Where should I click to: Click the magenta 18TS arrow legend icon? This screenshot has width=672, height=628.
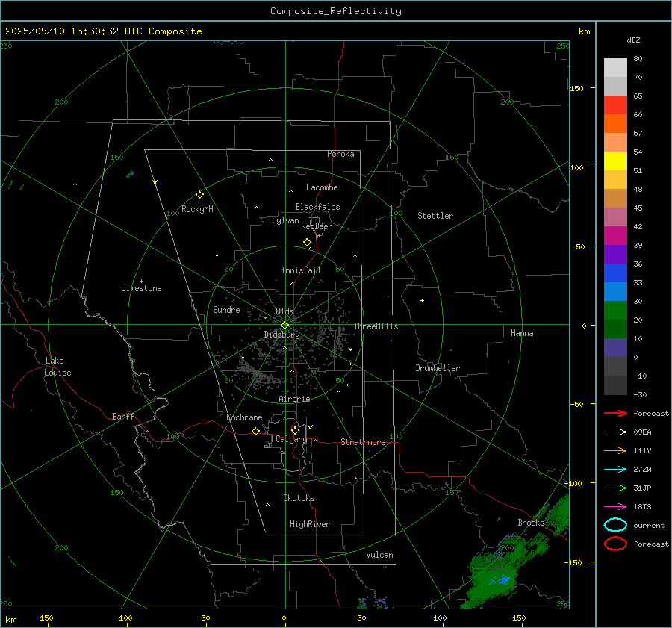[615, 507]
